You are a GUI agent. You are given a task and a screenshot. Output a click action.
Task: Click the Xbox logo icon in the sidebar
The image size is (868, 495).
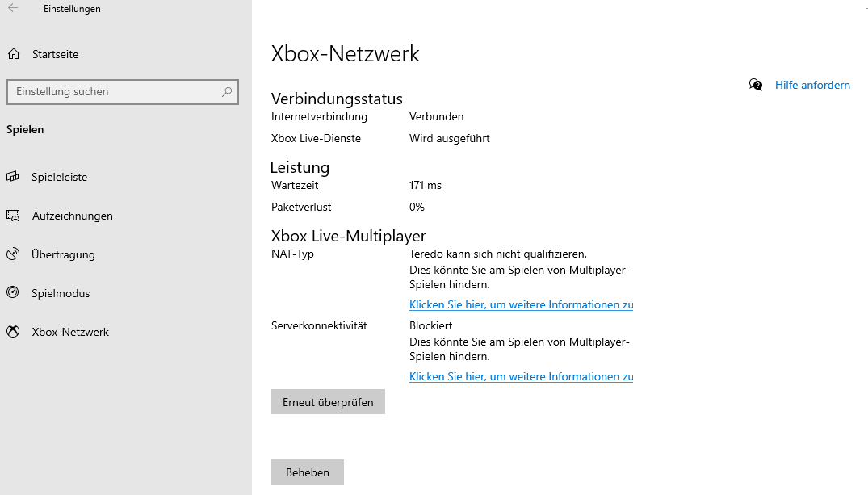click(x=13, y=331)
